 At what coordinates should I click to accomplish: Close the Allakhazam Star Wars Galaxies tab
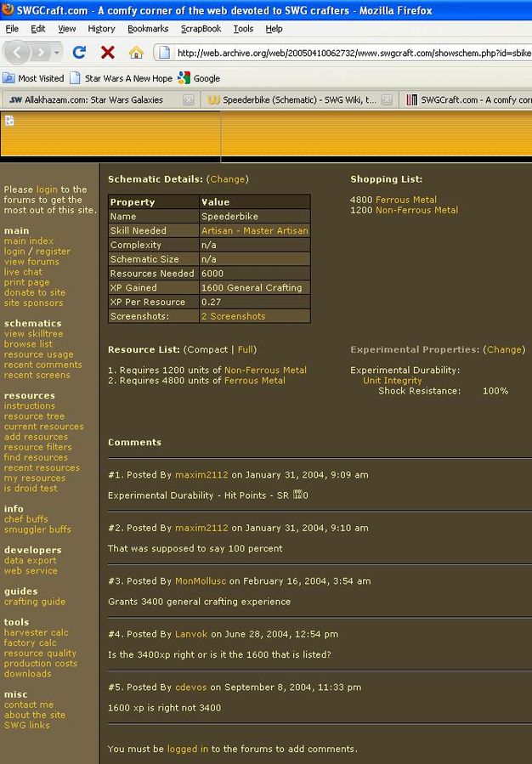point(190,99)
